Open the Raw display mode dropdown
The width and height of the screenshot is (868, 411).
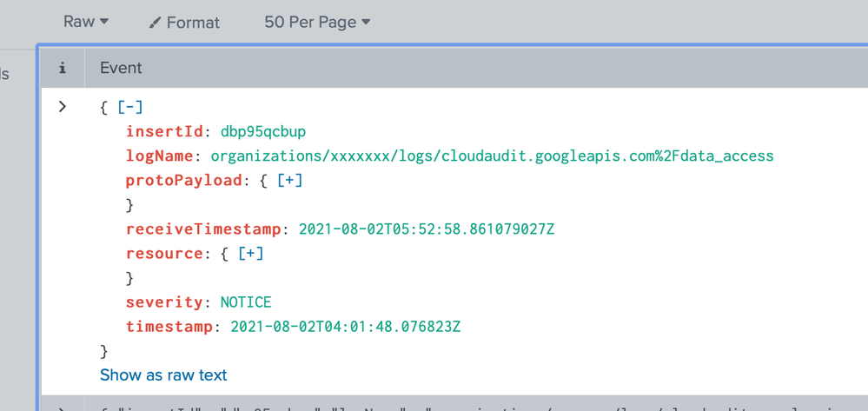coord(85,22)
